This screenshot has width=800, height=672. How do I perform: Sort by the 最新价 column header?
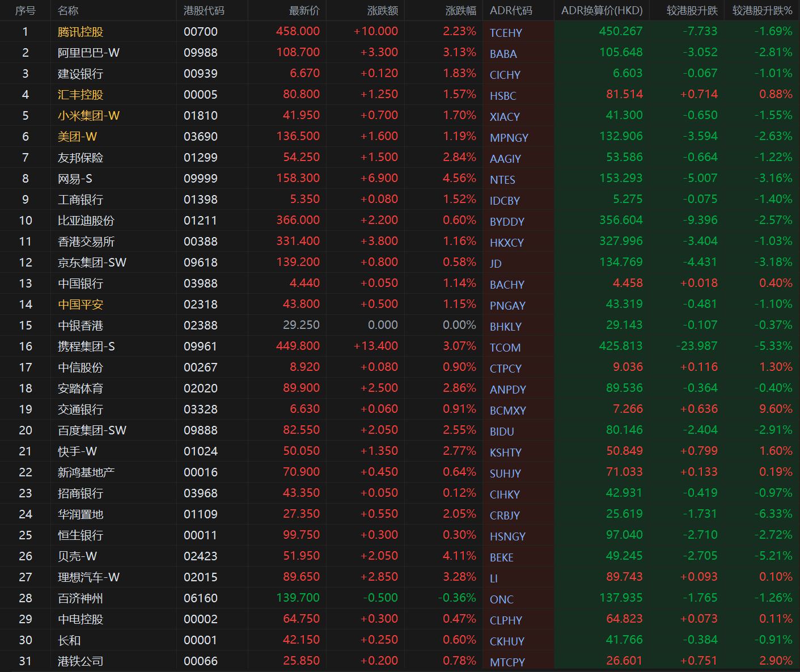[x=304, y=10]
